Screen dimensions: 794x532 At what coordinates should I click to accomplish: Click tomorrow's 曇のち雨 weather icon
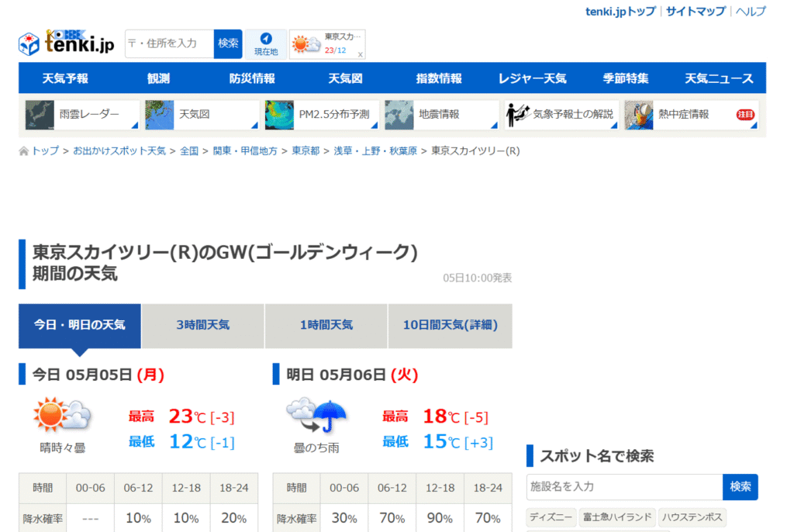point(316,416)
